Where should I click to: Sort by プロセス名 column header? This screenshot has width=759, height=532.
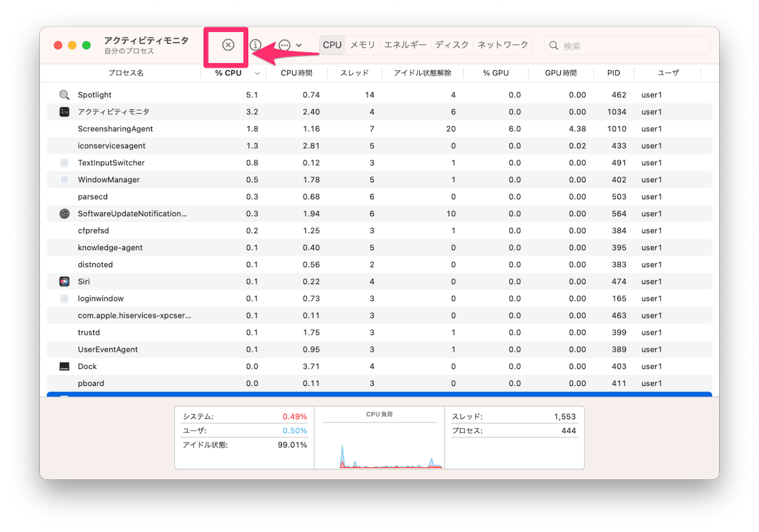click(126, 73)
